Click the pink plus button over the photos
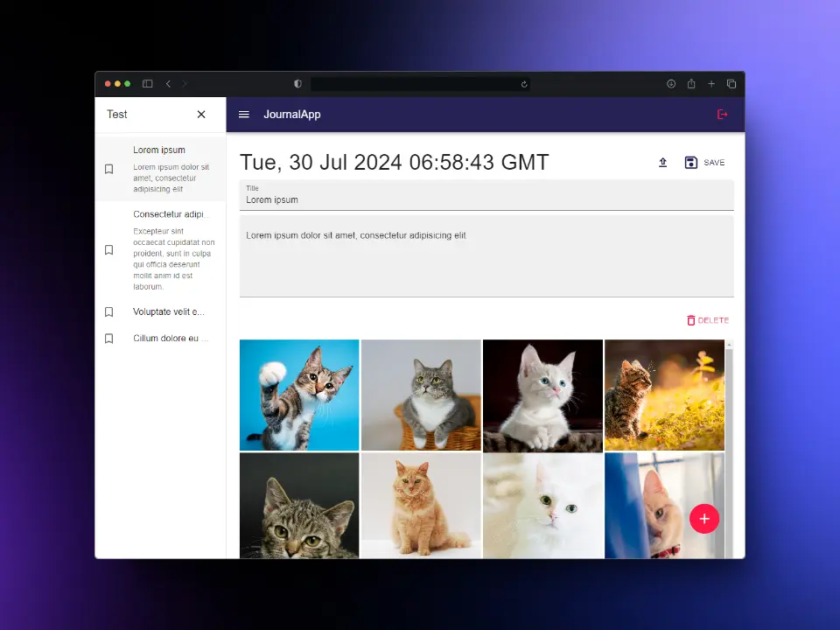840x630 pixels. click(x=704, y=519)
